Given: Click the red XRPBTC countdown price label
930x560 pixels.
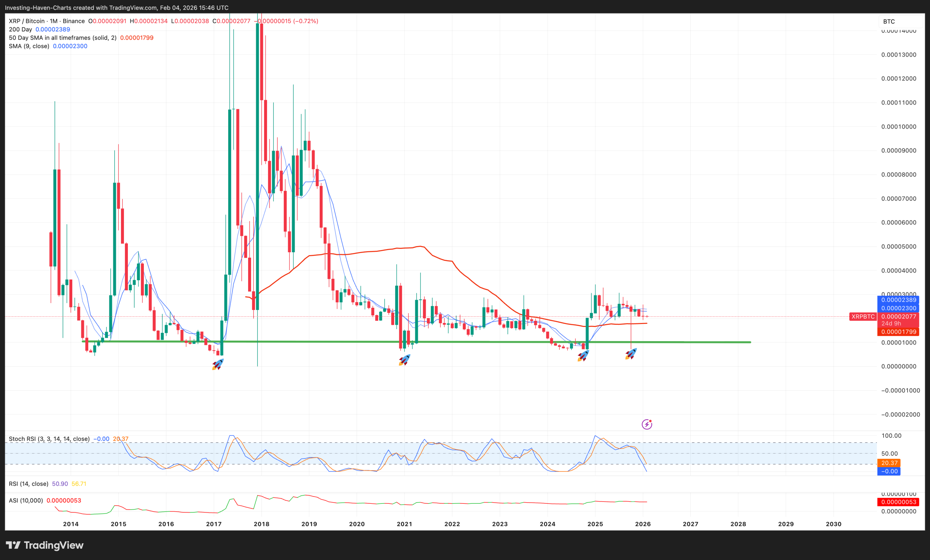Looking at the screenshot, I should pyautogui.click(x=898, y=320).
